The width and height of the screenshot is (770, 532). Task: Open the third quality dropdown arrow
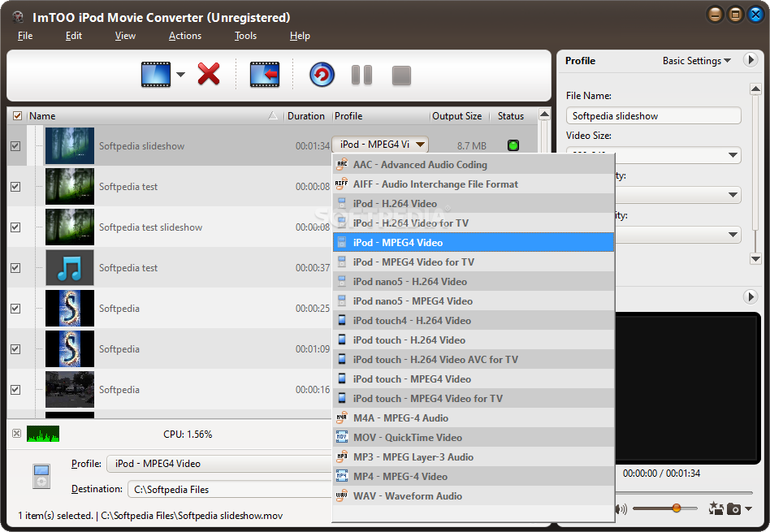(x=732, y=235)
